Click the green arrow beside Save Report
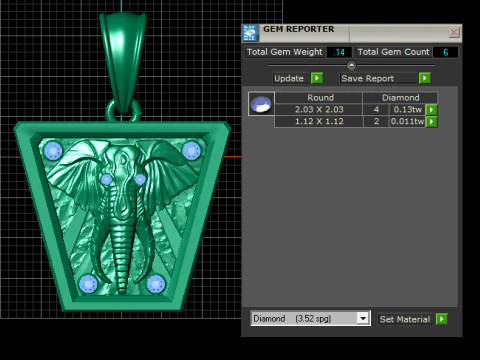 (x=424, y=78)
